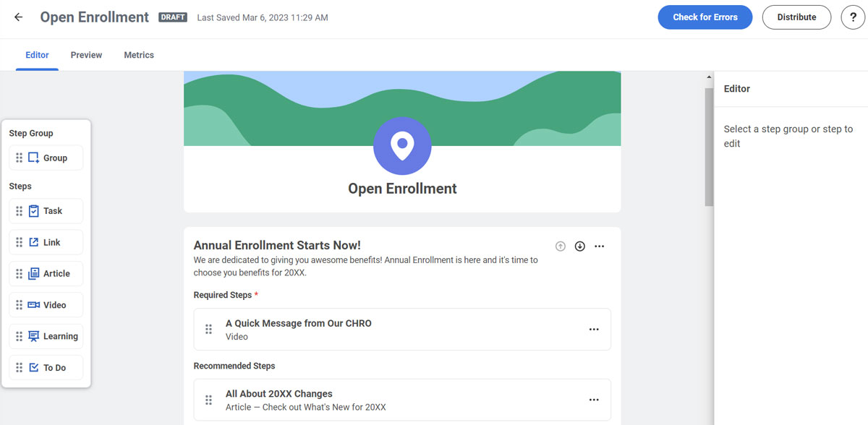
Task: Grab the drag handle beside To Do
Action: [20, 367]
